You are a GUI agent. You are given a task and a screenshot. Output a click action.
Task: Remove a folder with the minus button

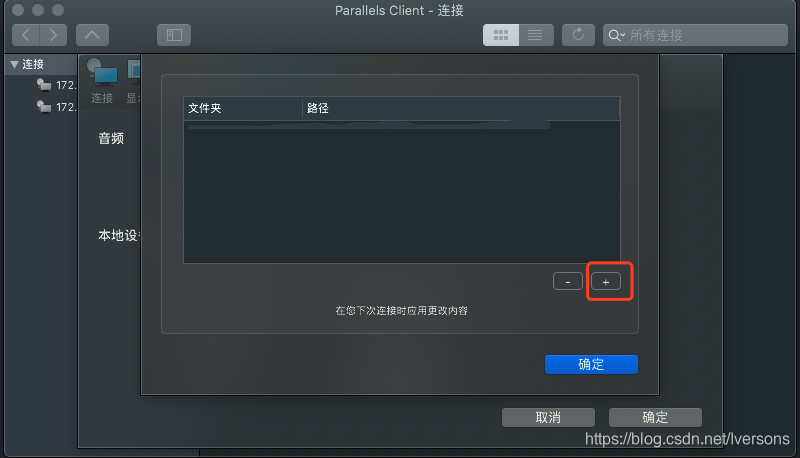[x=568, y=282]
